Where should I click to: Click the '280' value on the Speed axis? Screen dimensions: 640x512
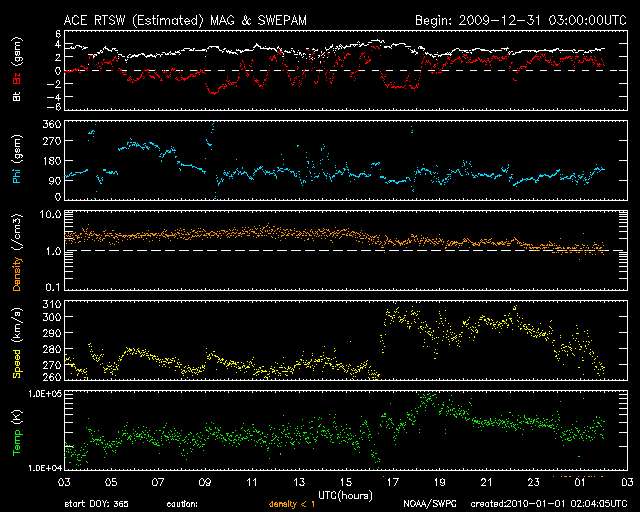pyautogui.click(x=52, y=349)
